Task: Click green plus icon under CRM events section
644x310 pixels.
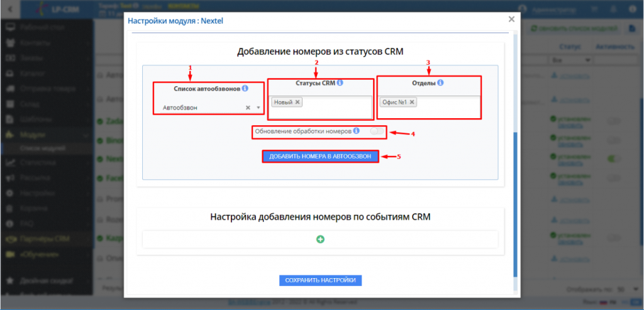Action: 320,239
